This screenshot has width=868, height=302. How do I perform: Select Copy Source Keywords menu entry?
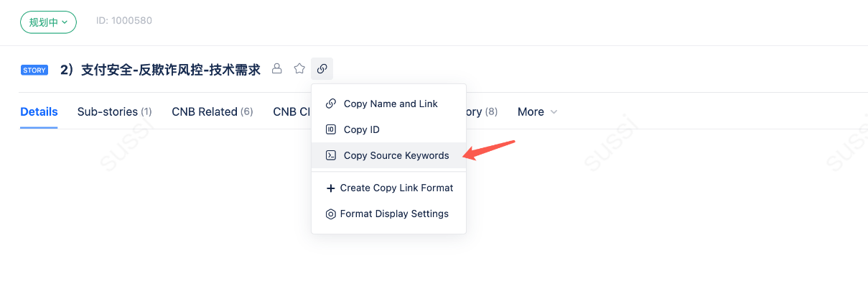(x=396, y=155)
